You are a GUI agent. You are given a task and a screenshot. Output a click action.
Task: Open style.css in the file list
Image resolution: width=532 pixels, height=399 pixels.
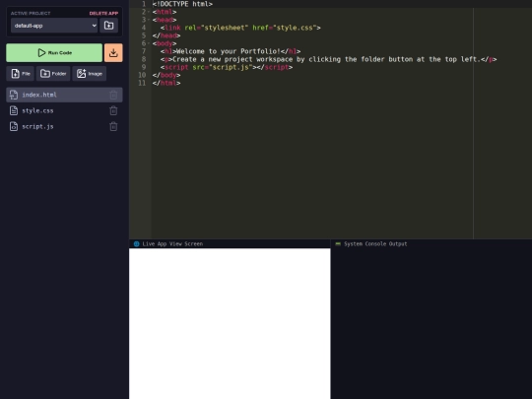coord(64,110)
